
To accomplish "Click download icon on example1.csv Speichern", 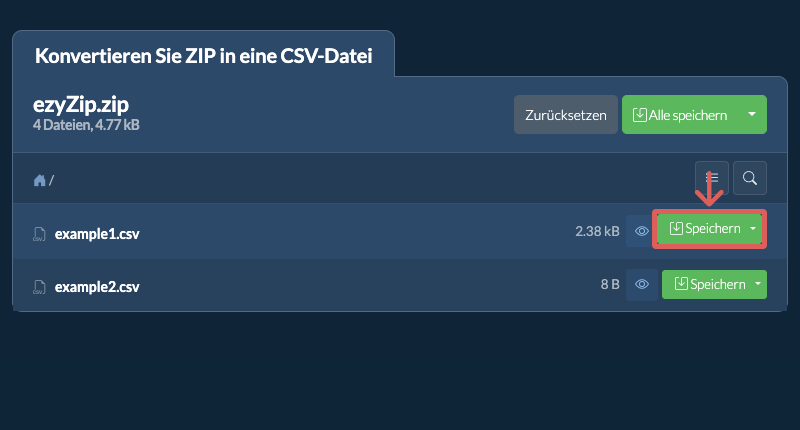I will (676, 229).
